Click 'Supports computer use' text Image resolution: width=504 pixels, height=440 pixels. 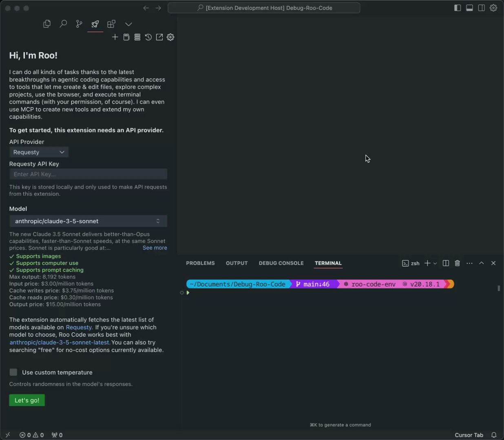point(47,263)
